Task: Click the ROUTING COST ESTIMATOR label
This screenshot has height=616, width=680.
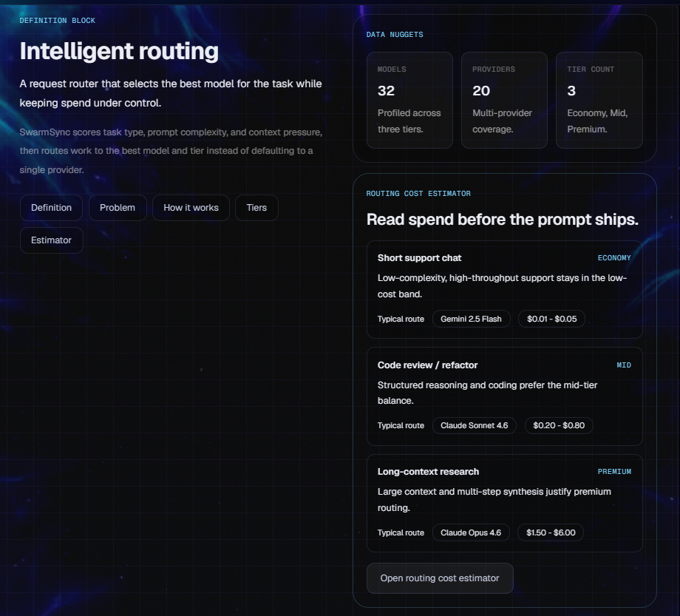Action: click(x=418, y=194)
